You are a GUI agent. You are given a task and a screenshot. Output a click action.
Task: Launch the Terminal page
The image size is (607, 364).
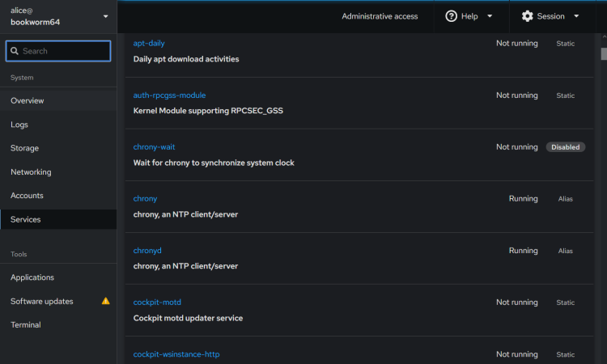[x=58, y=324]
